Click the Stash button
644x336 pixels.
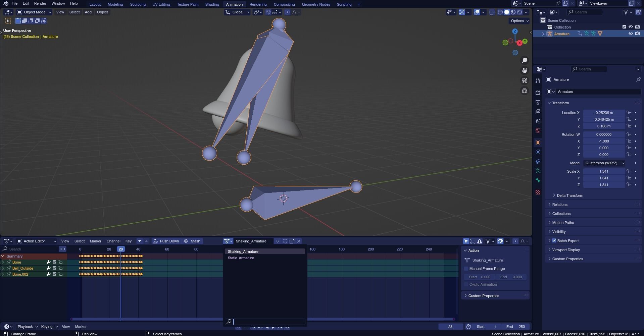point(192,241)
